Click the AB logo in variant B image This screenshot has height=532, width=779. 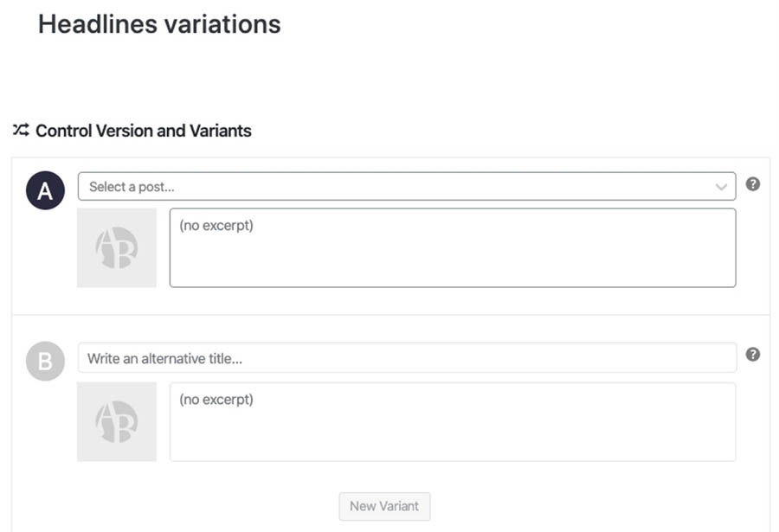point(117,422)
